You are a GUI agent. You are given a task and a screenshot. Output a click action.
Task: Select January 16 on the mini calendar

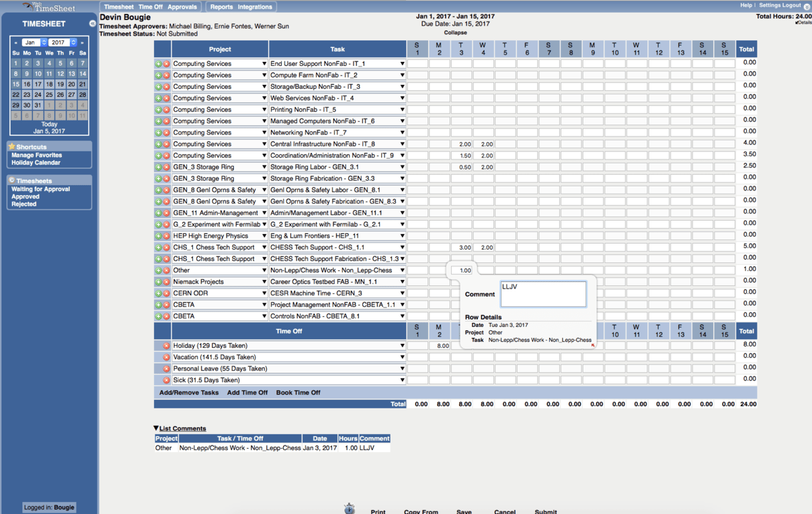point(27,84)
